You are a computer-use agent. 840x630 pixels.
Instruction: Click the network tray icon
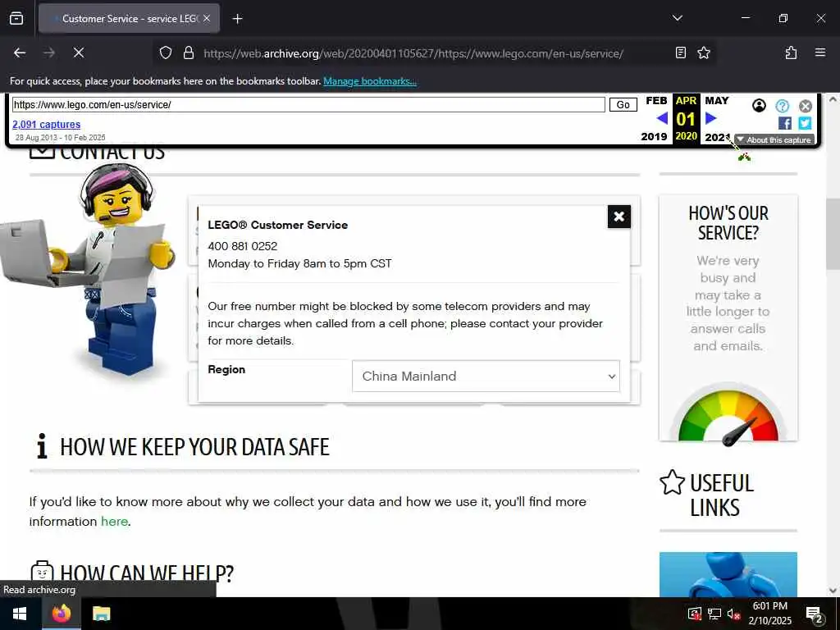714,614
